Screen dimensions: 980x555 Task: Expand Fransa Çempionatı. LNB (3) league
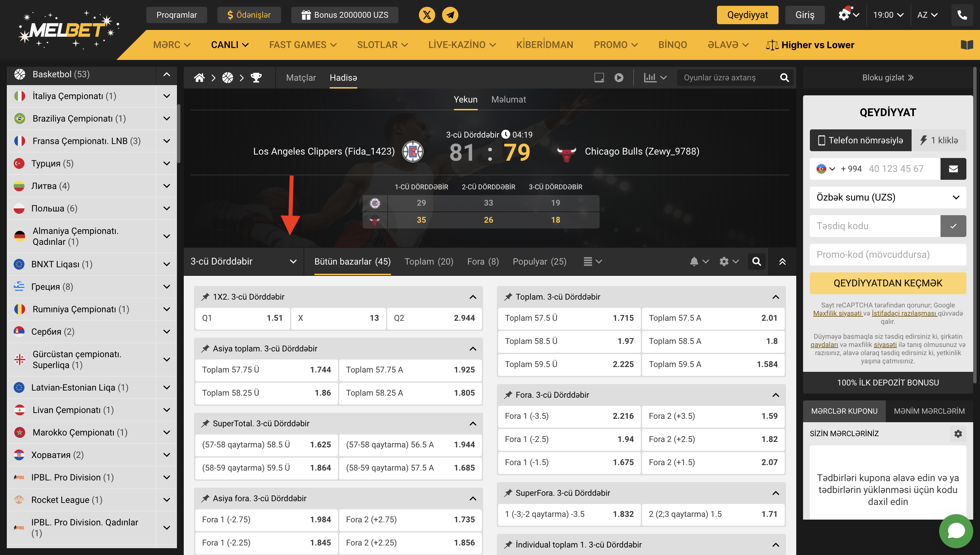(x=166, y=141)
